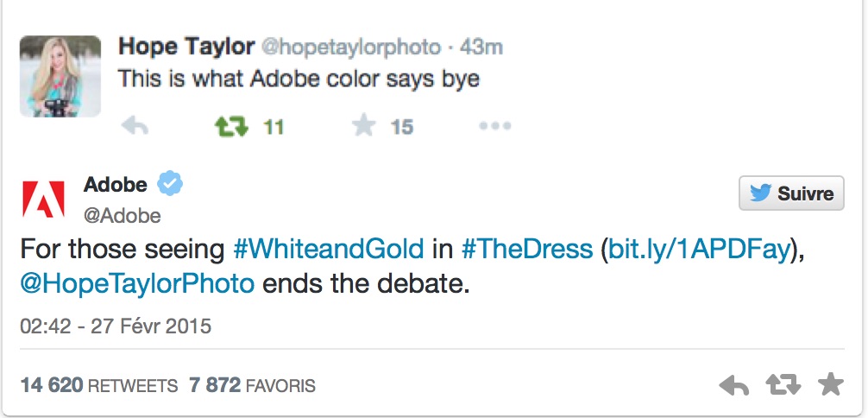View the 7 872 favoris list
This screenshot has height=418, width=868.
253,385
